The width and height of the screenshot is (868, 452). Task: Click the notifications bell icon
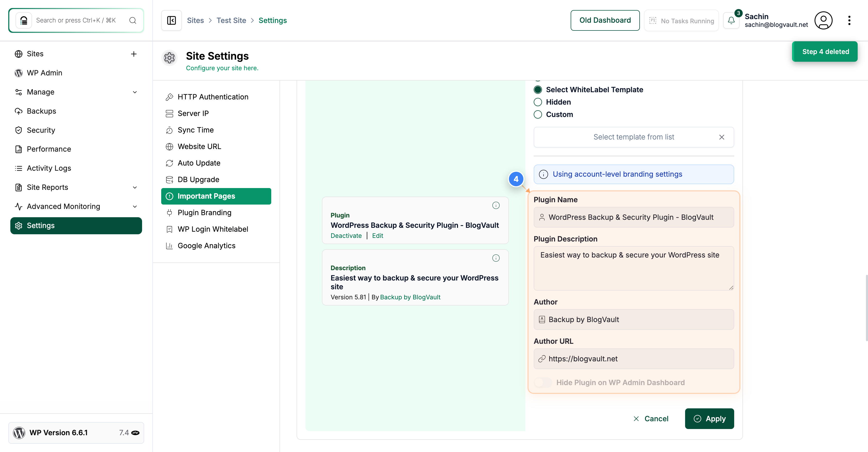pos(731,20)
